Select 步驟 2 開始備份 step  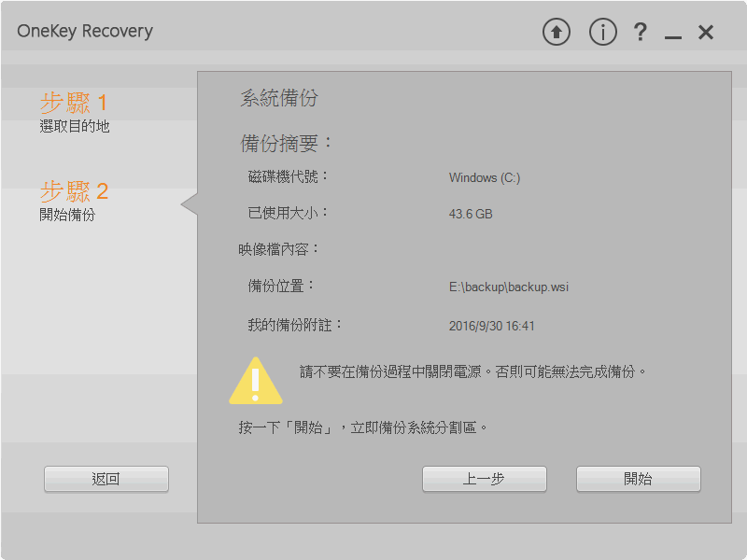pyautogui.click(x=74, y=201)
